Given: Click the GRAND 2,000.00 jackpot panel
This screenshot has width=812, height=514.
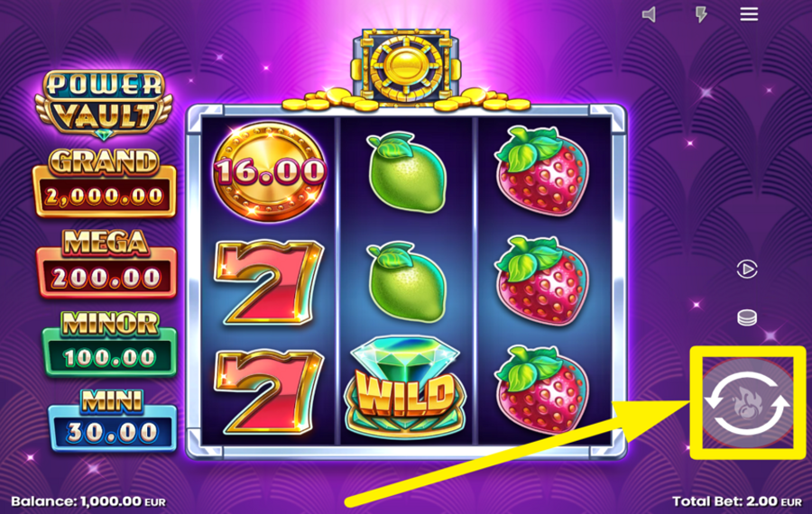Looking at the screenshot, I should [104, 183].
